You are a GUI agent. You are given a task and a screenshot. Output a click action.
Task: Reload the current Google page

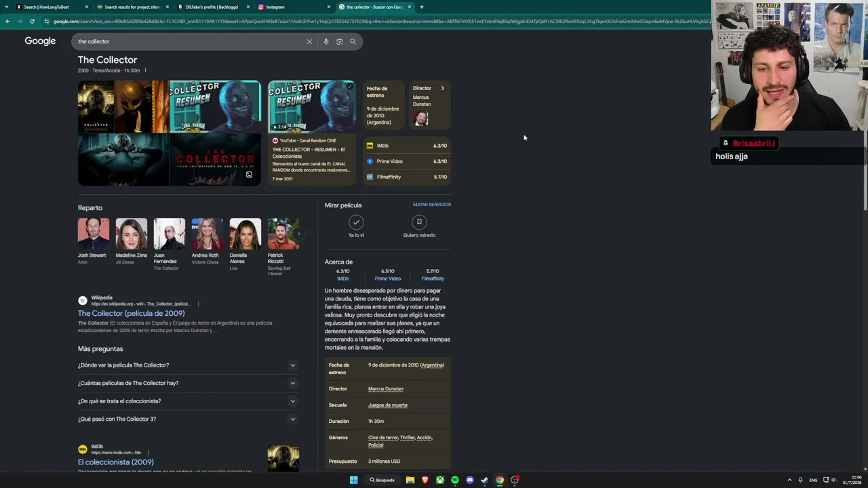pos(32,21)
